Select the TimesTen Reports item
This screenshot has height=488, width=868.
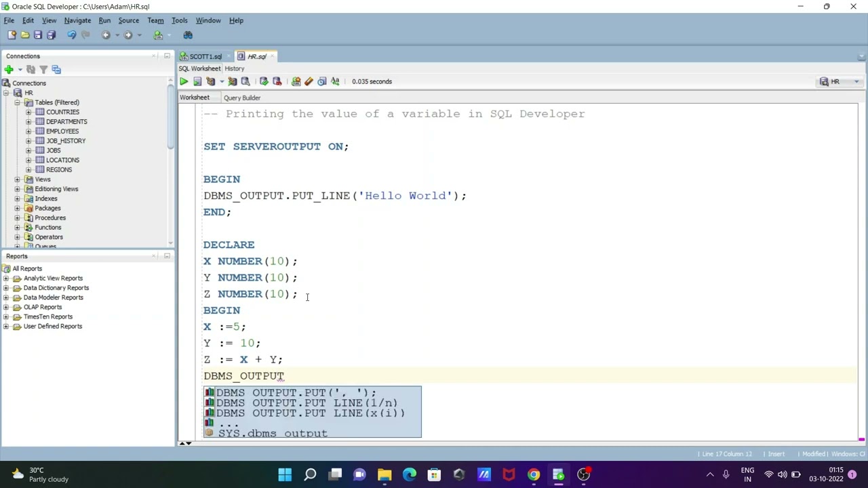(x=48, y=317)
